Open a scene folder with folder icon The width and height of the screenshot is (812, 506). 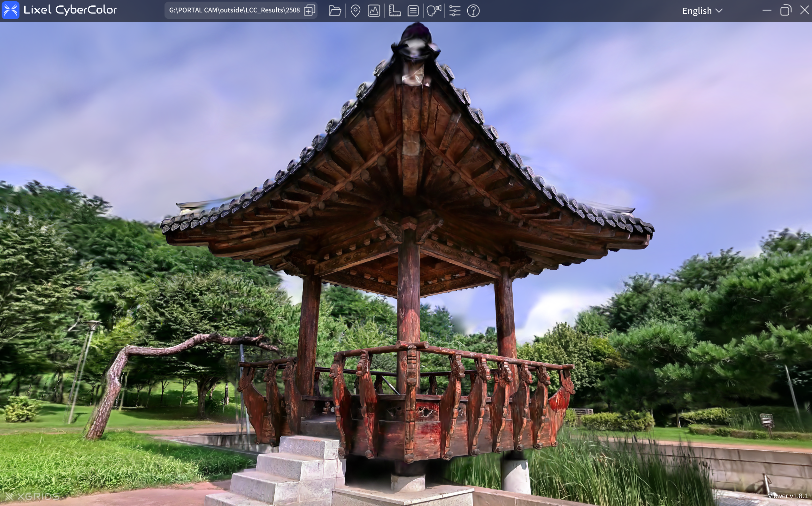pyautogui.click(x=334, y=11)
